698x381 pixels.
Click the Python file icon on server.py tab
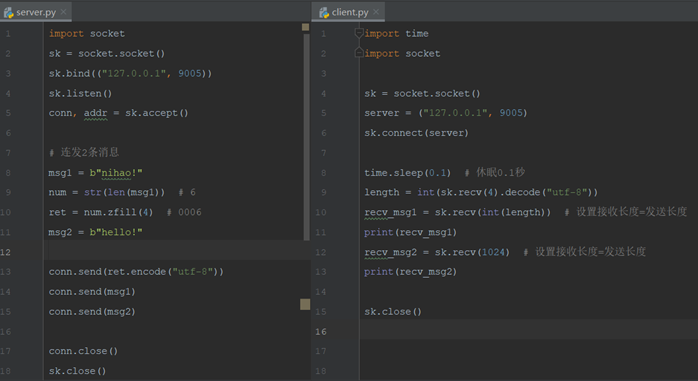point(8,12)
